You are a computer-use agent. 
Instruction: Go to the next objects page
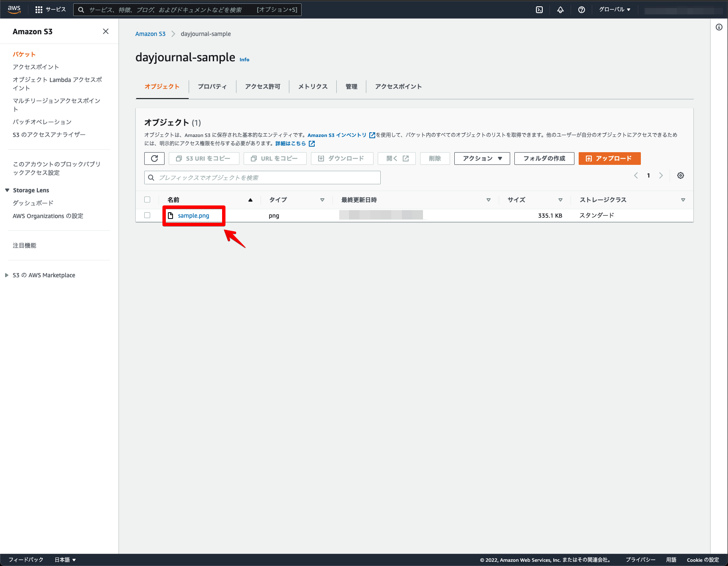(661, 175)
